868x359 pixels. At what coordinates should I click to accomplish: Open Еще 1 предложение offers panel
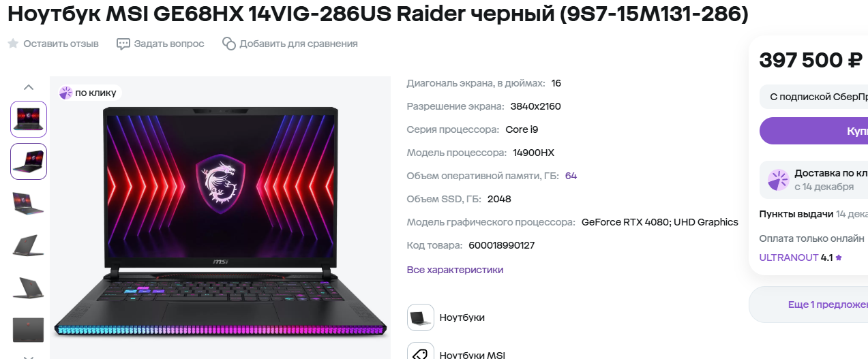pos(809,305)
